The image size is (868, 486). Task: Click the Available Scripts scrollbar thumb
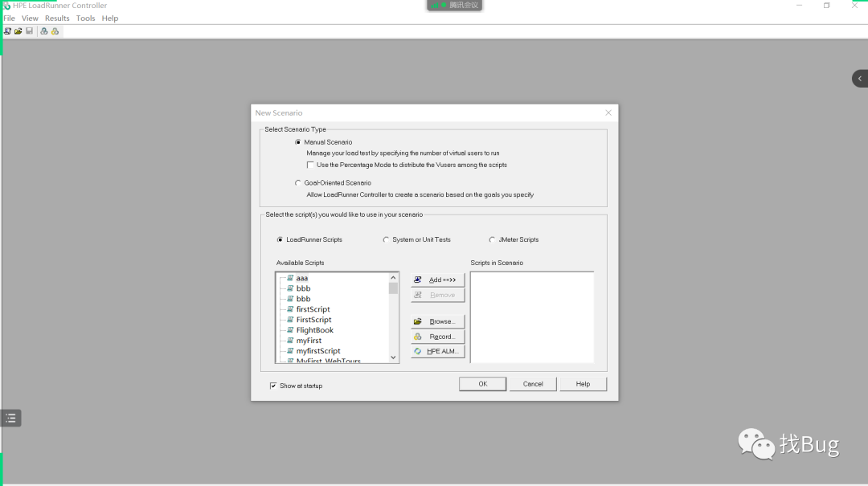click(393, 288)
